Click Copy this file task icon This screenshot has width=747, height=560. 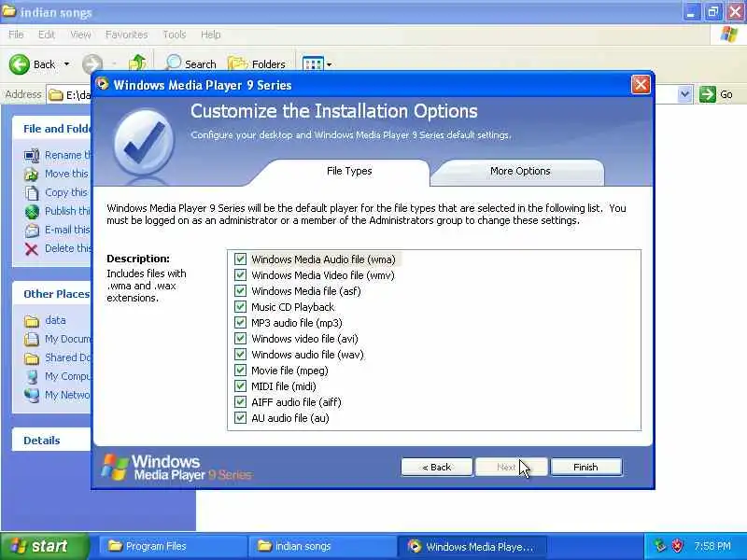[x=32, y=192]
